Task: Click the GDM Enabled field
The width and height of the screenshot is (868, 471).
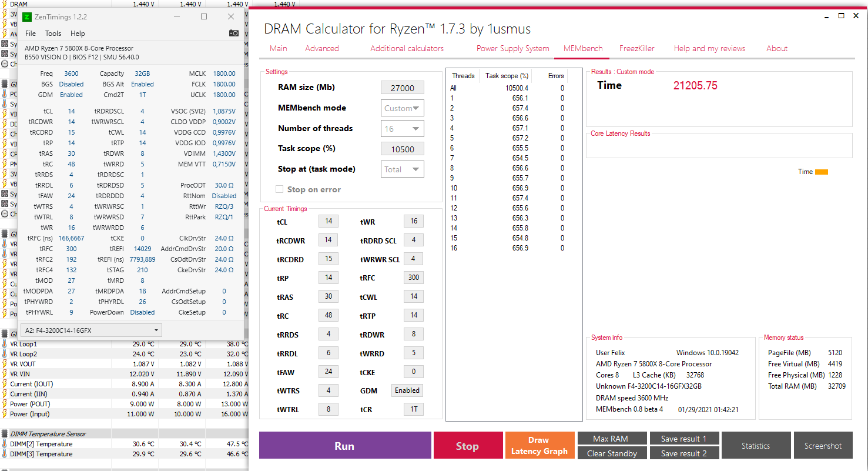Action: pyautogui.click(x=407, y=390)
